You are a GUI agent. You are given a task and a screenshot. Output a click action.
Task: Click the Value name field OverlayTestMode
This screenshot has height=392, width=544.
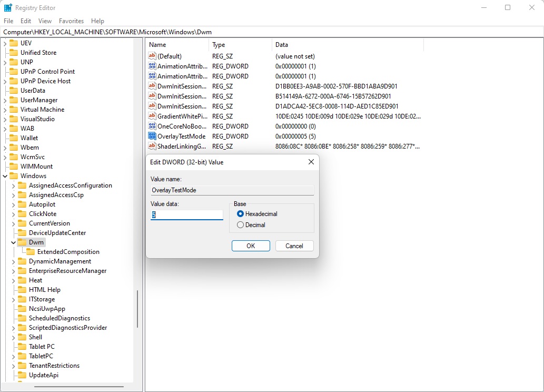232,190
